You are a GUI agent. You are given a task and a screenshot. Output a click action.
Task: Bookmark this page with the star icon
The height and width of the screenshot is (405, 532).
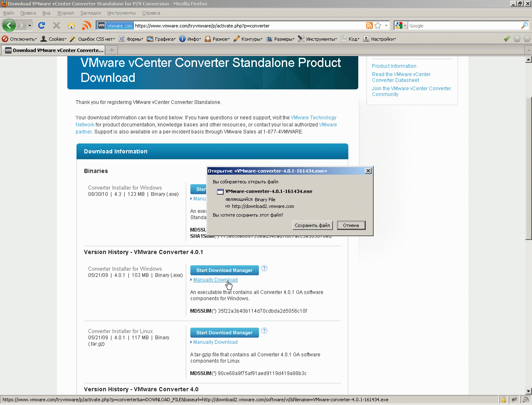click(x=378, y=26)
